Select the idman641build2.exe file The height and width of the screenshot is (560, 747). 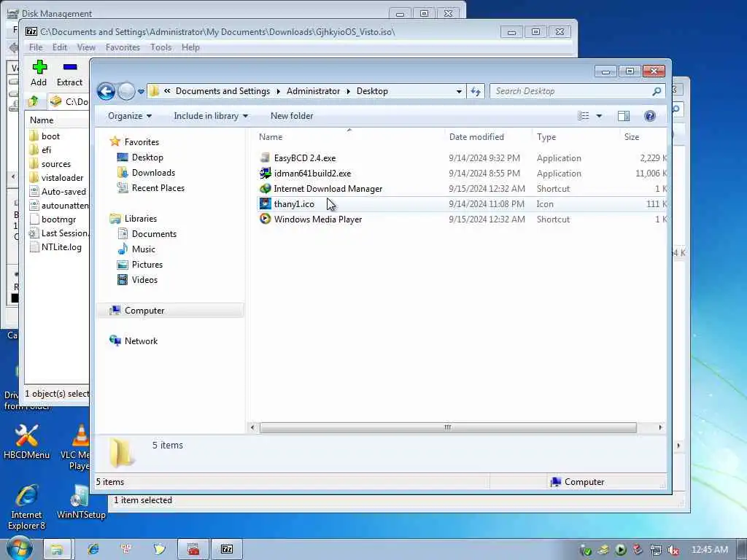click(x=312, y=174)
